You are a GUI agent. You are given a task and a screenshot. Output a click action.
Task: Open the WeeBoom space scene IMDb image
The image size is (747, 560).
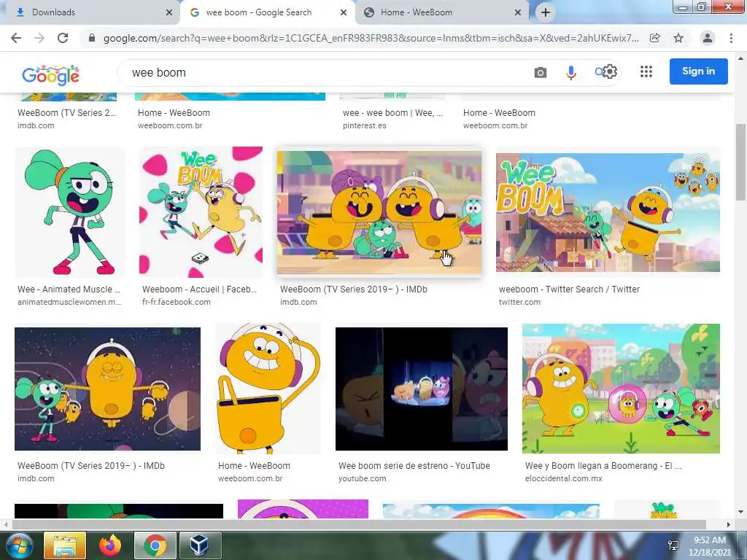coord(108,389)
